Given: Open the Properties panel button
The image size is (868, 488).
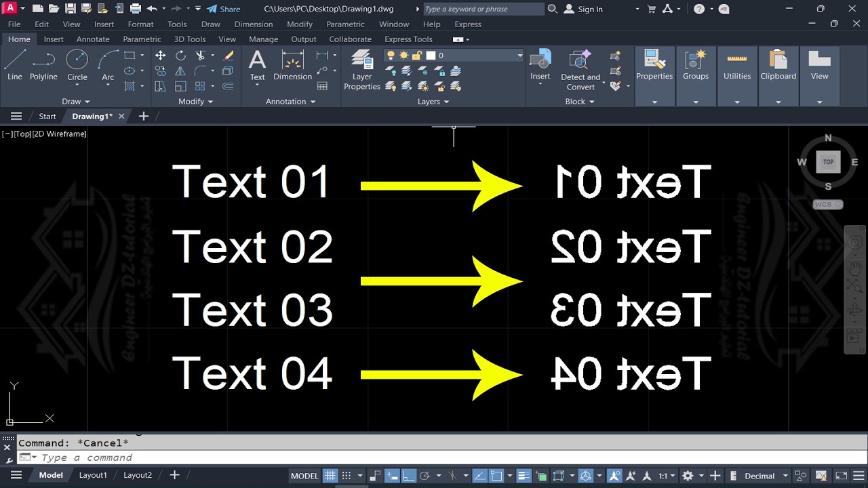Looking at the screenshot, I should coord(654,76).
